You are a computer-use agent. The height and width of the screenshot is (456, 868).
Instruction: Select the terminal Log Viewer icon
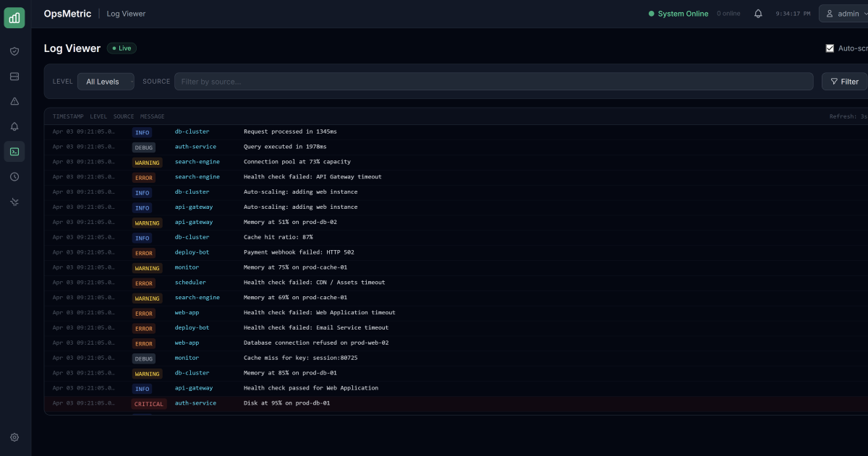14,151
